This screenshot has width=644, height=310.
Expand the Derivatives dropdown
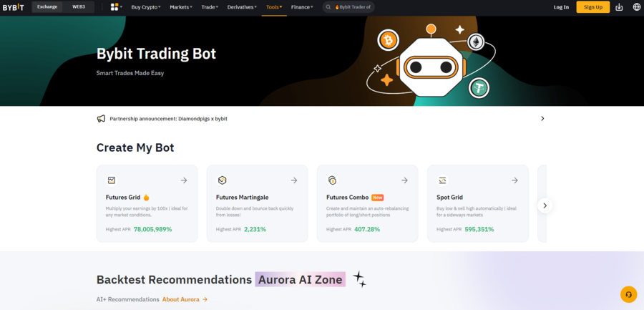coord(243,7)
